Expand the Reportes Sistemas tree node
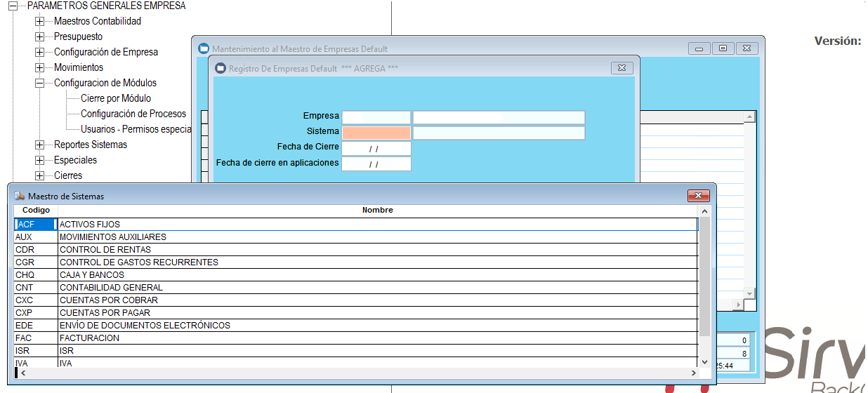This screenshot has height=393, width=868. (39, 145)
